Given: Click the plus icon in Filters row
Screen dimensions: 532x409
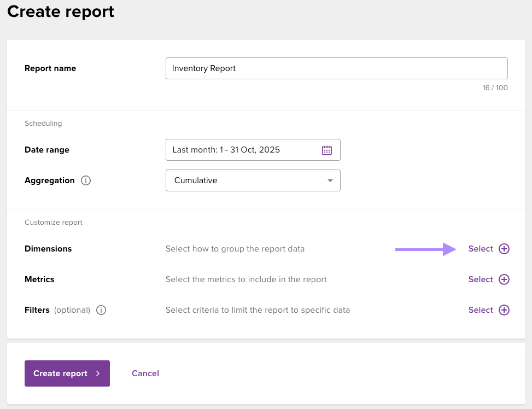Looking at the screenshot, I should click(x=504, y=310).
